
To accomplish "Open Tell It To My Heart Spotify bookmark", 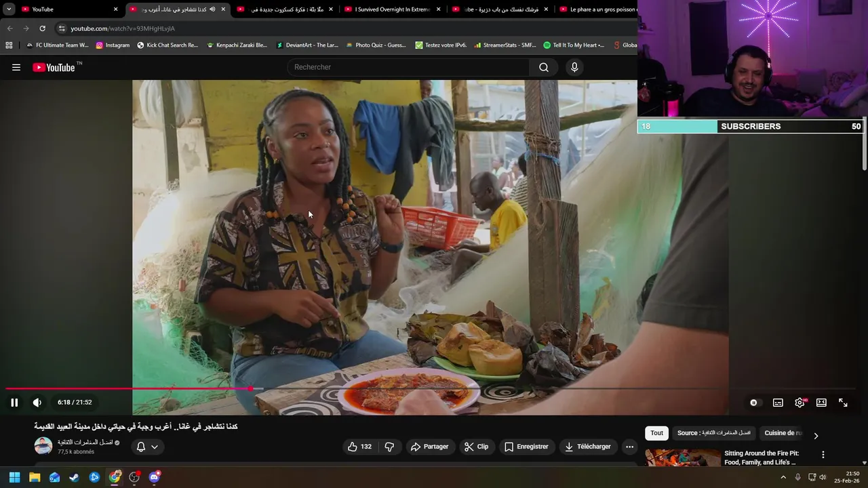I will point(574,45).
